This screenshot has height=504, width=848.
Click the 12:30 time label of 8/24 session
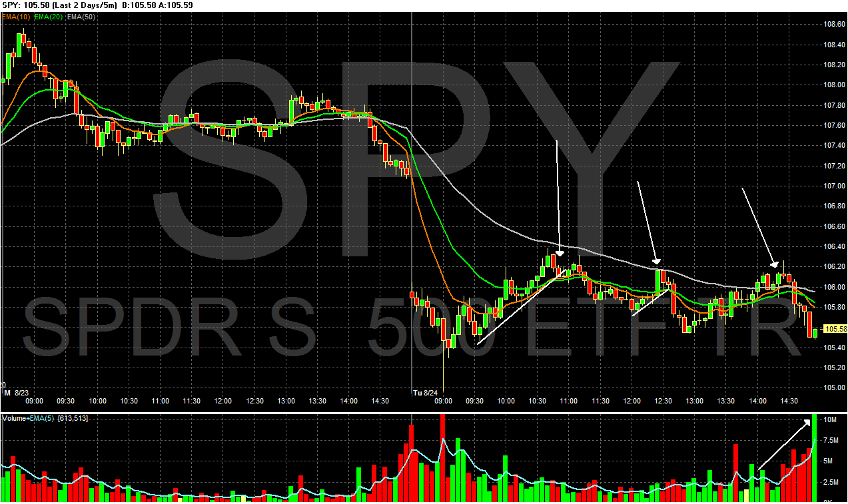[663, 401]
